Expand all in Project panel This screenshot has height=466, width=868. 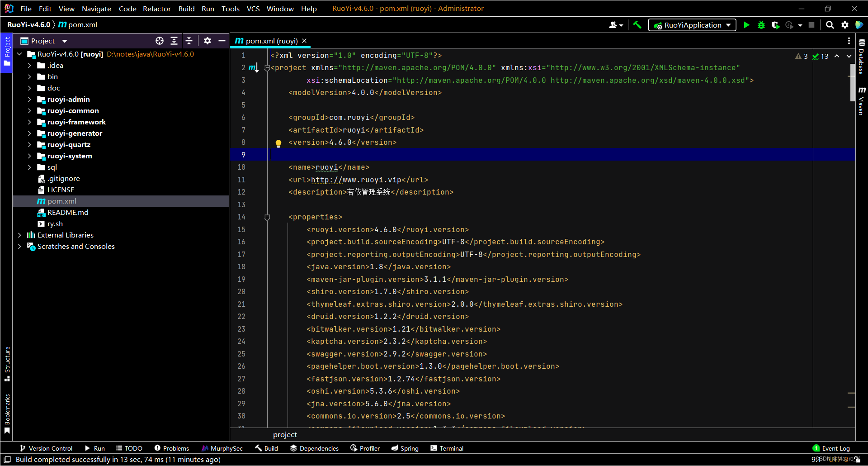point(174,41)
